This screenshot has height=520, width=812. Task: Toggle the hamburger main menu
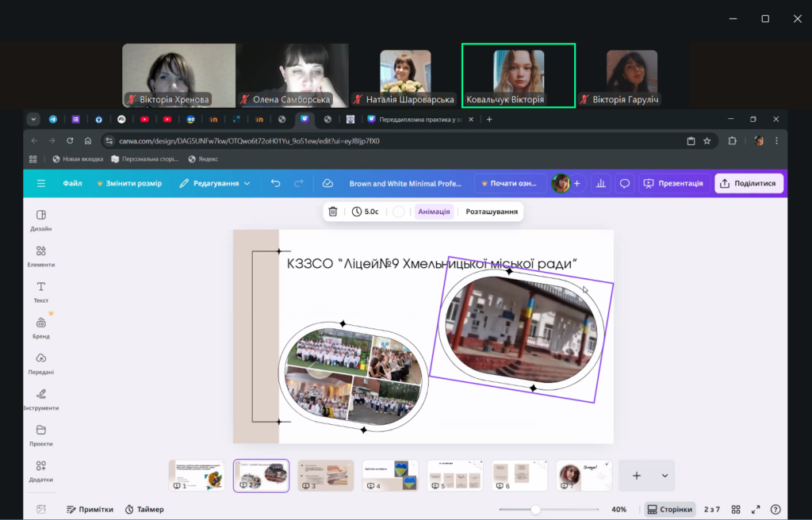pos(41,183)
